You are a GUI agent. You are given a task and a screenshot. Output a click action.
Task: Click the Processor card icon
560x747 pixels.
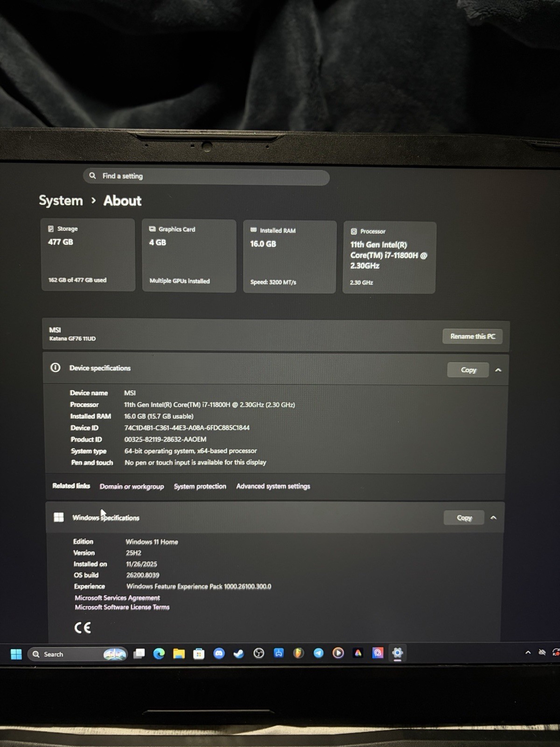354,231
